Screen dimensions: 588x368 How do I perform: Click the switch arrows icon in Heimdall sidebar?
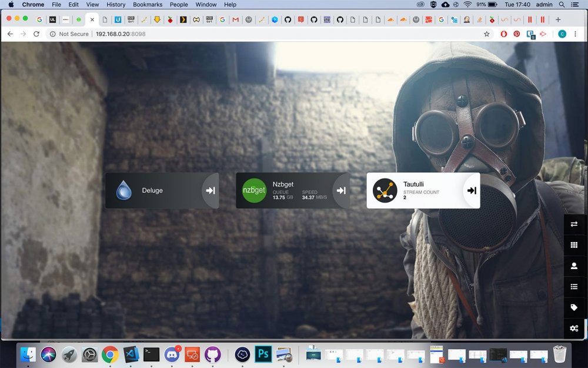(x=574, y=224)
